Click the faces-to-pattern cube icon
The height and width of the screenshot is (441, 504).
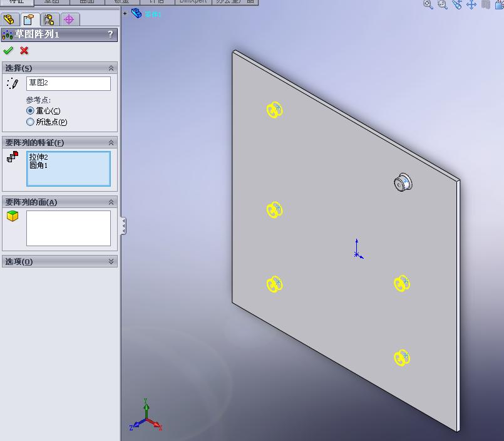point(13,216)
